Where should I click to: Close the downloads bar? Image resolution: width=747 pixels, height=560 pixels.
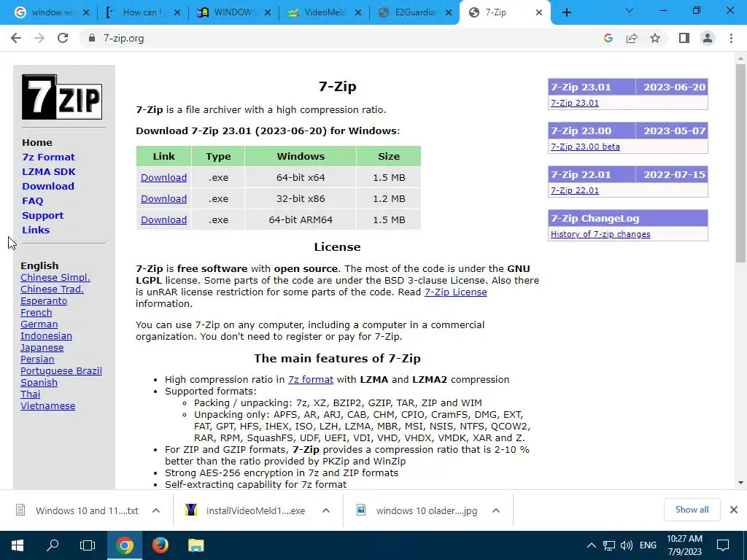point(734,510)
